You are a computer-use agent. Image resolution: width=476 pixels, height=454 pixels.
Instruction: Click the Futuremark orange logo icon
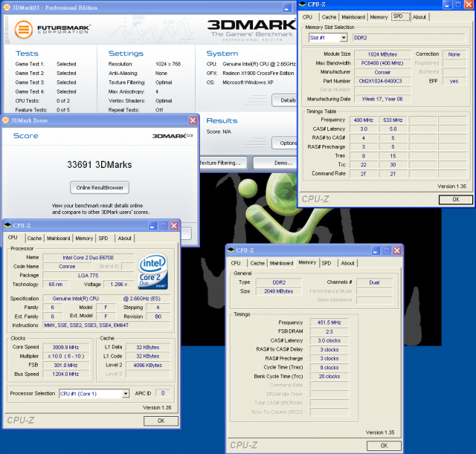point(24,30)
